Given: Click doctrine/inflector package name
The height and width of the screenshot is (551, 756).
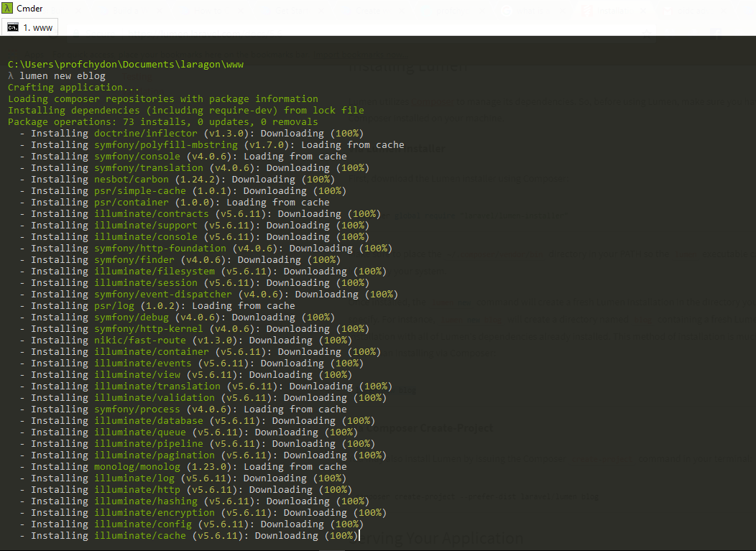Looking at the screenshot, I should [146, 133].
